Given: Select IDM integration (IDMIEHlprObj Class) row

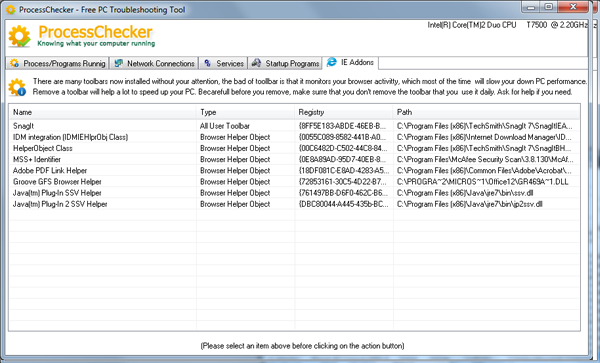Looking at the screenshot, I should 294,137.
